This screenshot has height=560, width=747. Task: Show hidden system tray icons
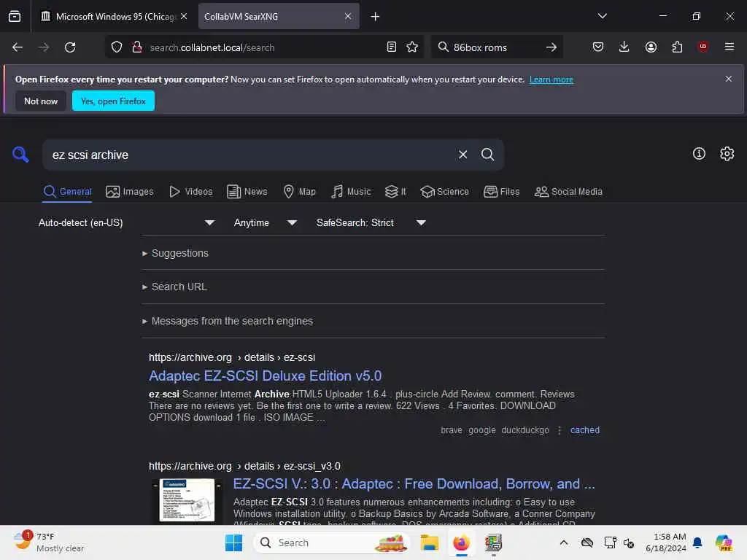coord(564,542)
